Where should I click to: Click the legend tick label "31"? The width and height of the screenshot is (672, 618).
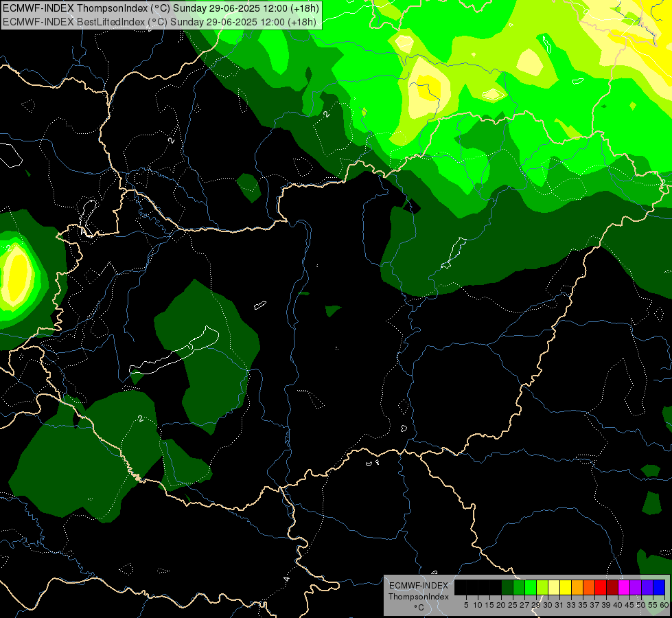tap(559, 605)
